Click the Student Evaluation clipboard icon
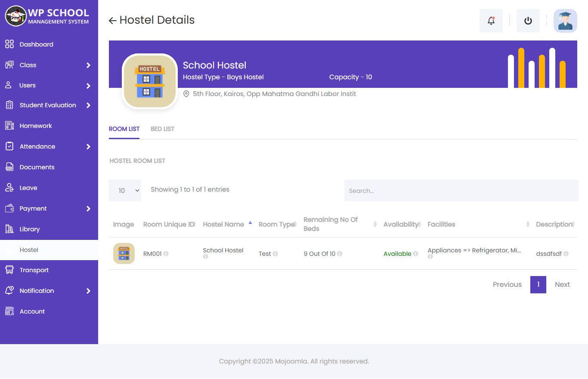This screenshot has height=379, width=588. point(9,105)
